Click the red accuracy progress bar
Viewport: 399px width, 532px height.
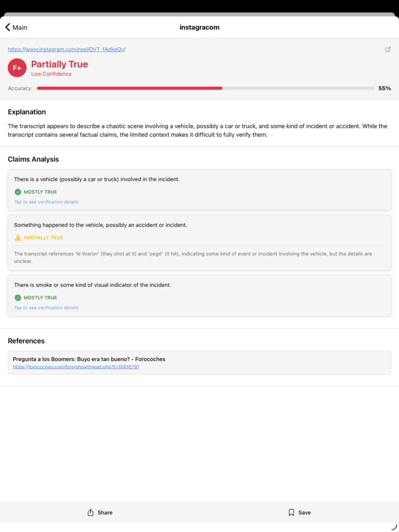pos(129,88)
